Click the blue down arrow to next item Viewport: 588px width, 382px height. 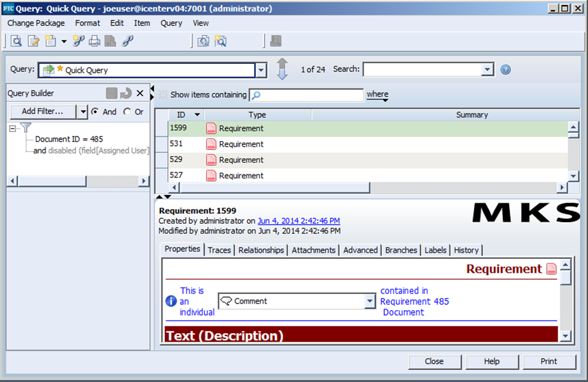pos(282,75)
